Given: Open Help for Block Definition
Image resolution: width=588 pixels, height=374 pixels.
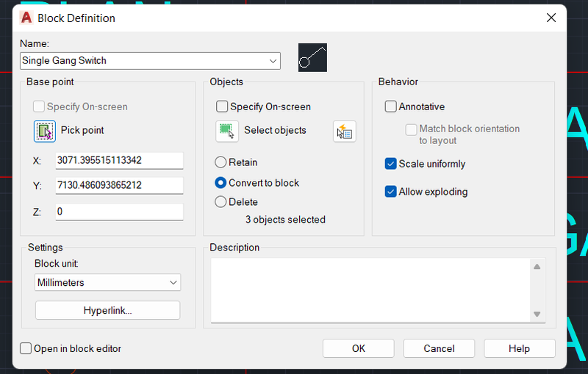Looking at the screenshot, I should [x=520, y=348].
